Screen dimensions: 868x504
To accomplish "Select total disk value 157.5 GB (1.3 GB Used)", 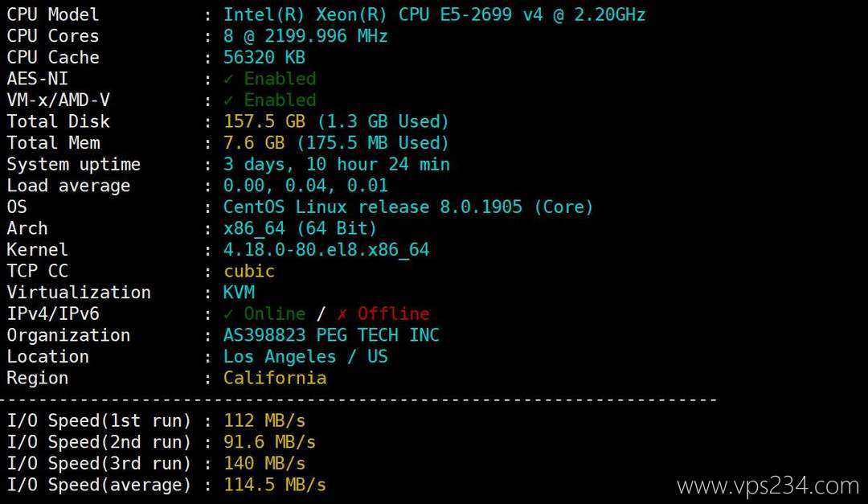I will click(336, 121).
